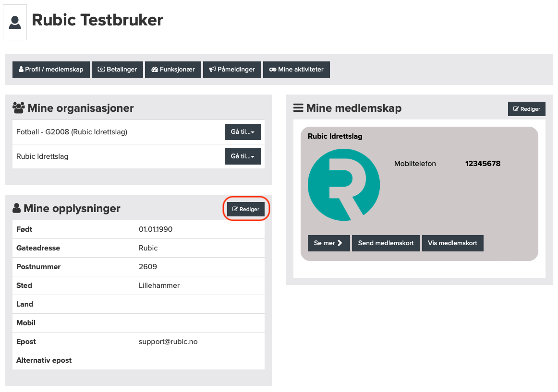
Task: Click the list icon next to Mine medlemskap
Action: click(298, 108)
